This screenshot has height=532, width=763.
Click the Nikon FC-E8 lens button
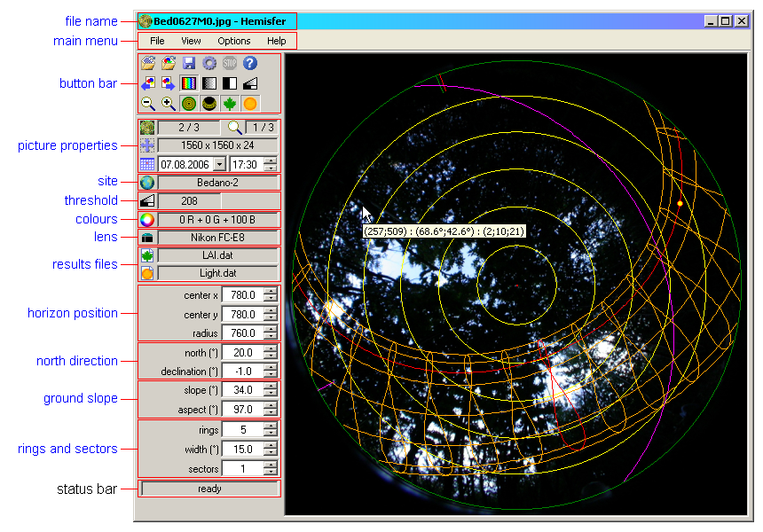[x=217, y=238]
